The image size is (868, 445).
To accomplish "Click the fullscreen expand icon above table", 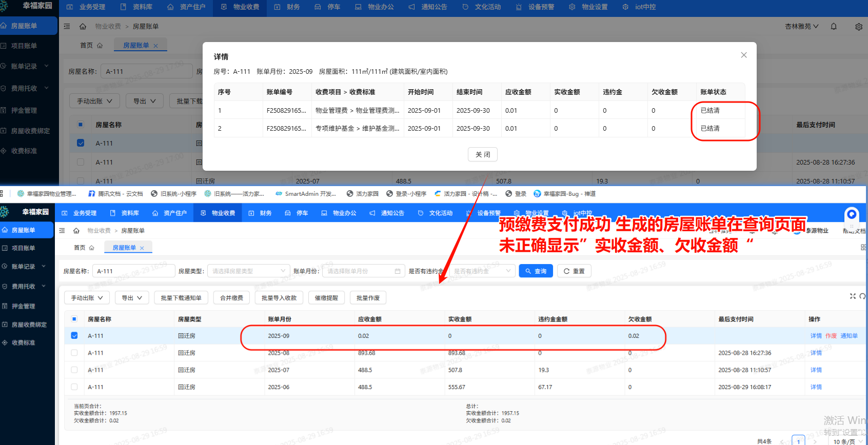I will (x=853, y=296).
